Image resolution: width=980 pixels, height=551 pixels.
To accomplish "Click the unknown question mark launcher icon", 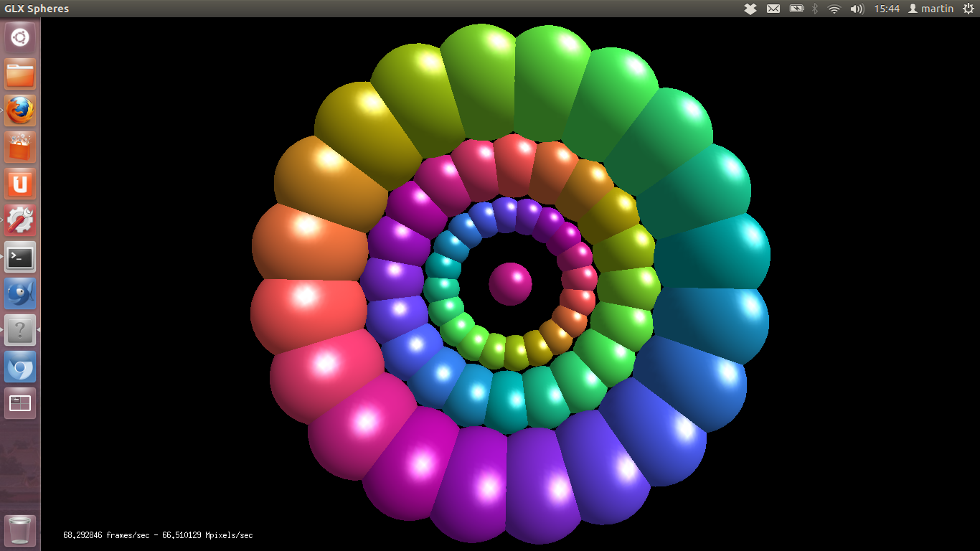I will tap(20, 330).
